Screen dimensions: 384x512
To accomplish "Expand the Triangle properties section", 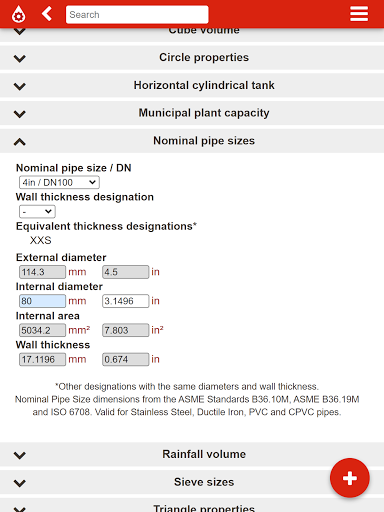I will pyautogui.click(x=192, y=506).
